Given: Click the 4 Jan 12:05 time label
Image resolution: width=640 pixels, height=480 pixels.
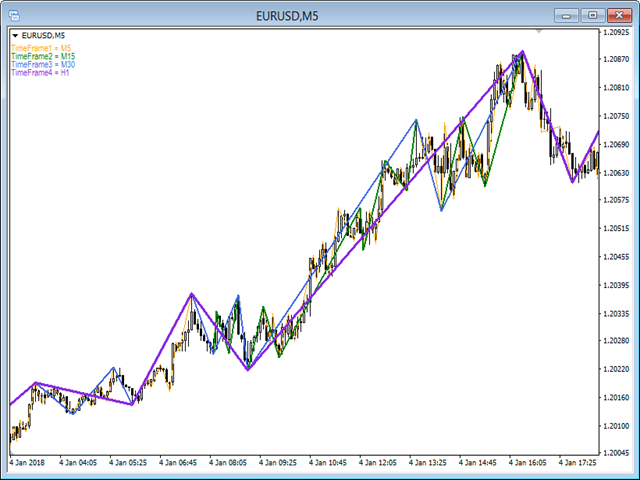Looking at the screenshot, I should point(378,463).
